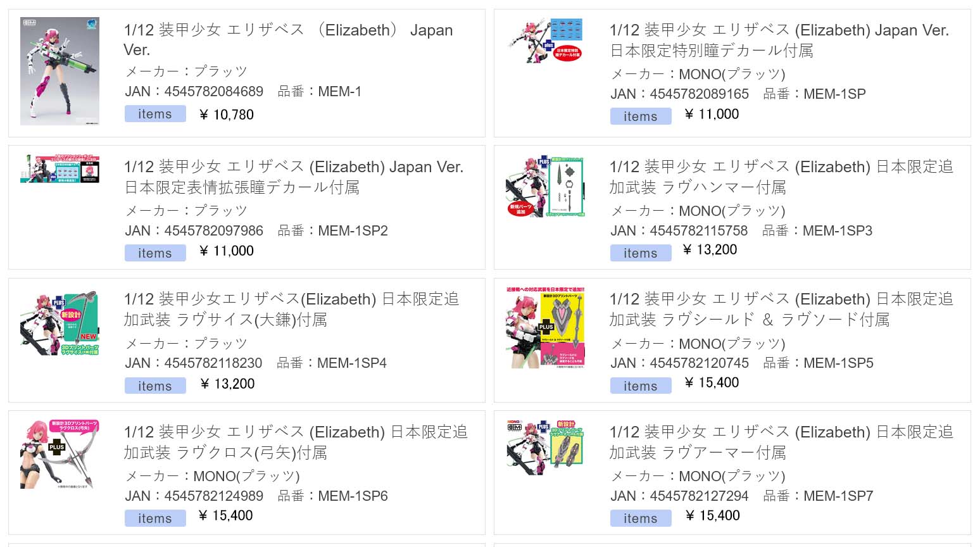Click items button for MEM-1SP2 listing
Image resolution: width=980 pixels, height=547 pixels.
pyautogui.click(x=155, y=253)
